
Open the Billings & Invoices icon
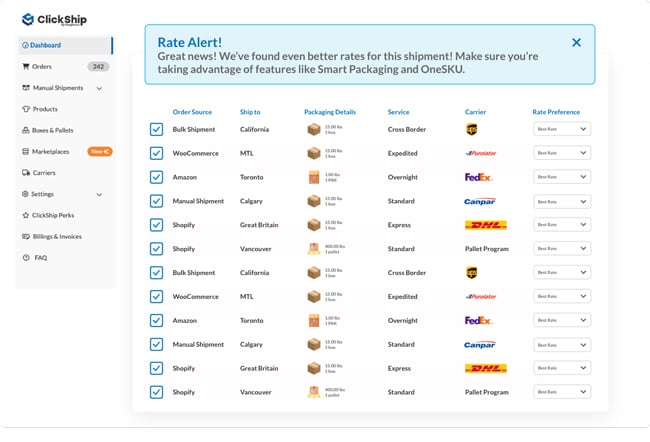pos(26,236)
